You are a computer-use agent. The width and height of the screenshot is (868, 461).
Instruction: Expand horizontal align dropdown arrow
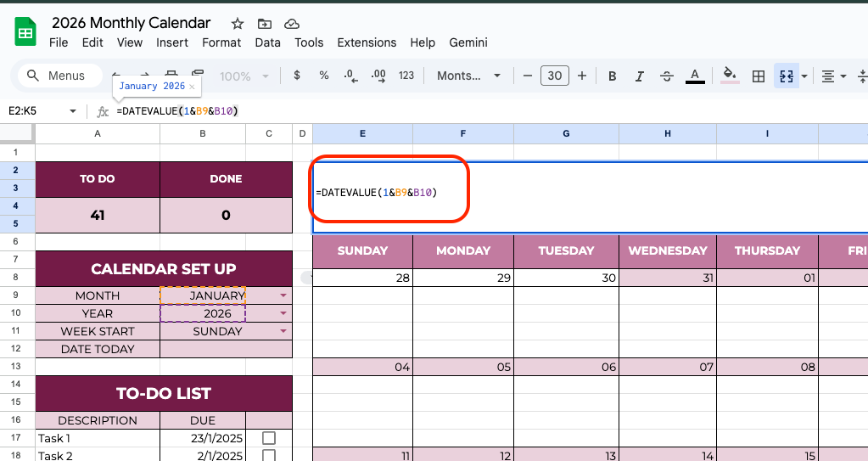(843, 76)
